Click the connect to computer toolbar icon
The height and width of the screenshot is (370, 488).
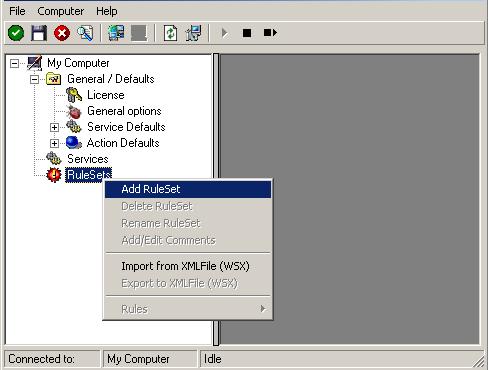(116, 33)
